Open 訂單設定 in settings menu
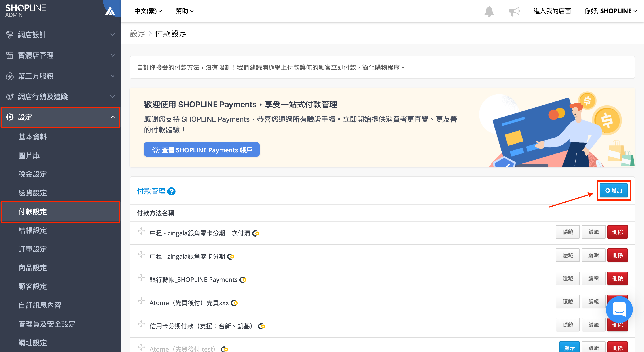The height and width of the screenshot is (352, 644). pos(33,249)
